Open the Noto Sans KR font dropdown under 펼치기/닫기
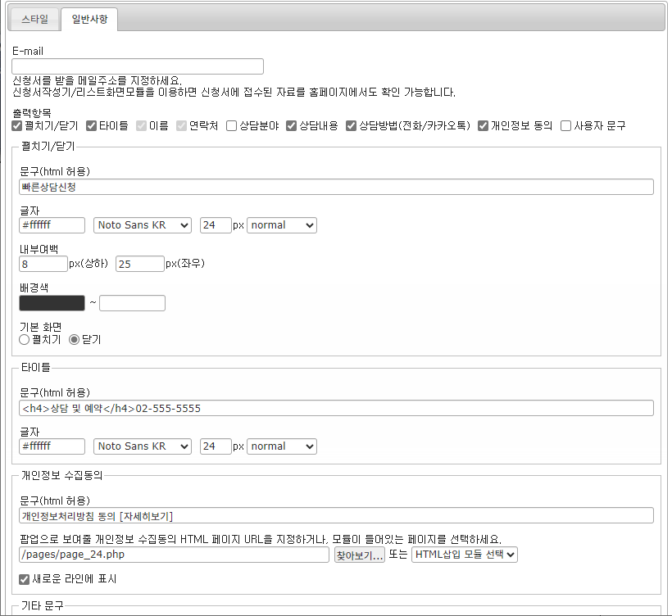 142,224
